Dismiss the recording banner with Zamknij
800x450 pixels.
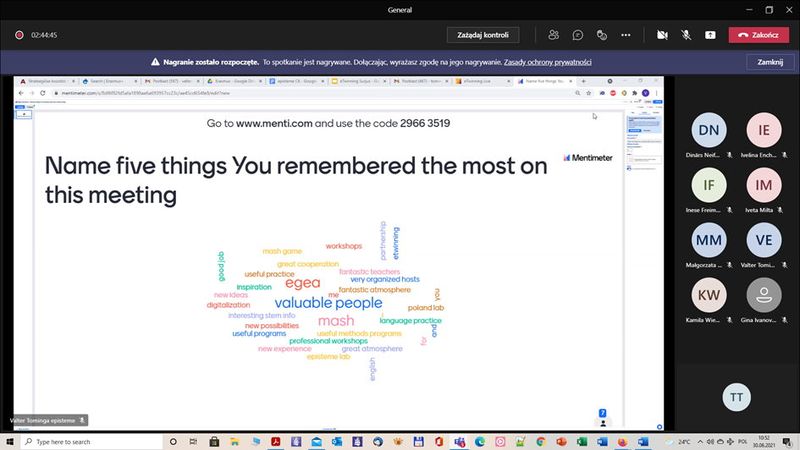770,62
